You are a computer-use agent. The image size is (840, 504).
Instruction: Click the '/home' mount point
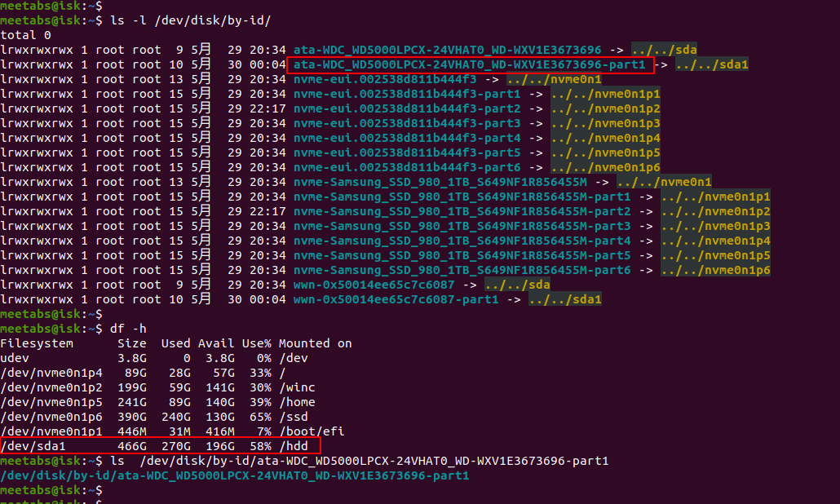(297, 402)
